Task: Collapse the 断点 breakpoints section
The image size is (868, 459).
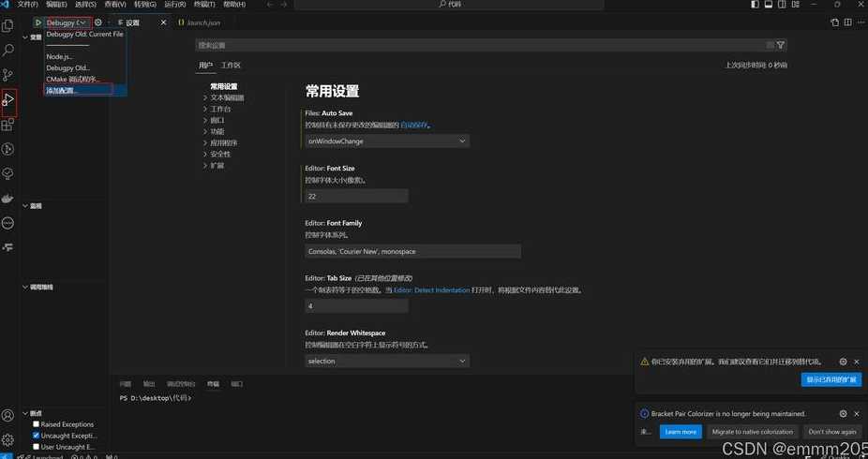Action: (32, 413)
